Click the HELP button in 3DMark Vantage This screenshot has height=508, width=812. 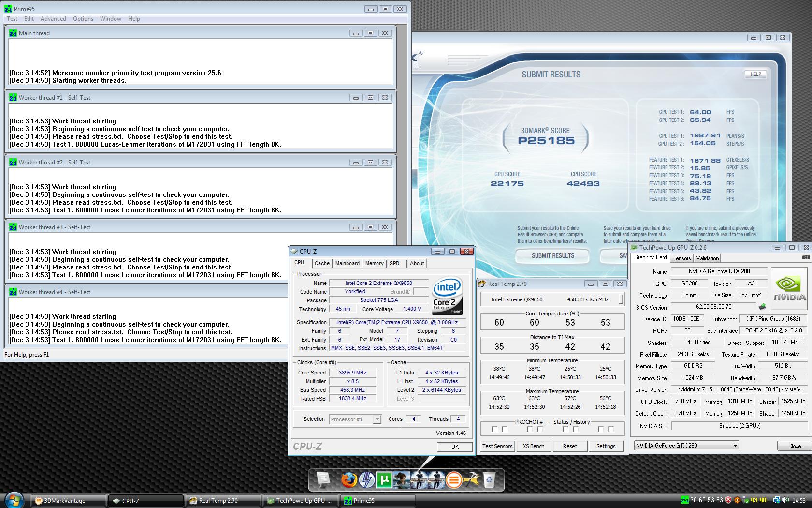[755, 75]
